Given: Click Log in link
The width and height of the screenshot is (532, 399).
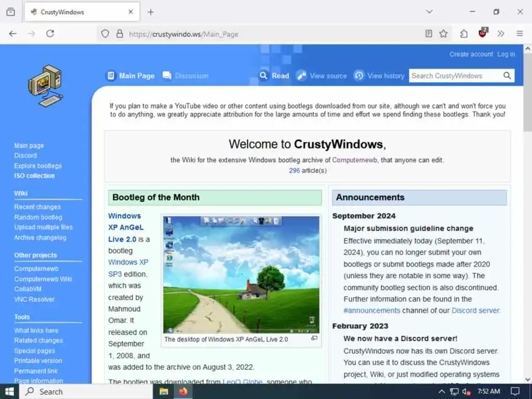Looking at the screenshot, I should point(506,54).
